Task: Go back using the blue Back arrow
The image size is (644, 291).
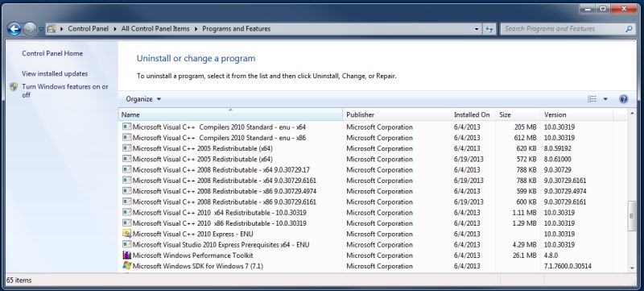Action: 14,29
